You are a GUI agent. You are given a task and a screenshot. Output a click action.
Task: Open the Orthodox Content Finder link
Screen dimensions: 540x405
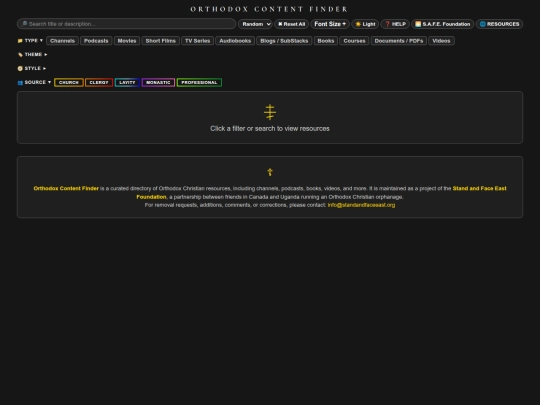pyautogui.click(x=66, y=188)
